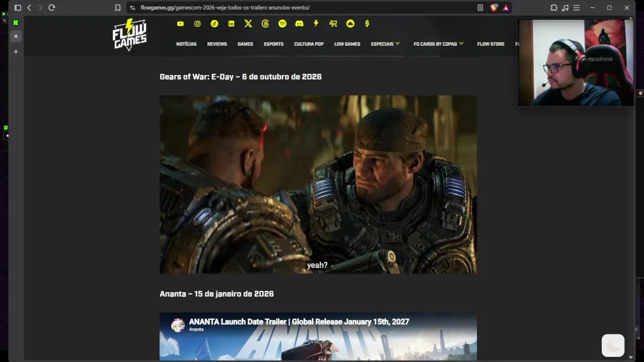The height and width of the screenshot is (362, 644).
Task: Click the Gears of War trailer video
Action: [x=318, y=185]
